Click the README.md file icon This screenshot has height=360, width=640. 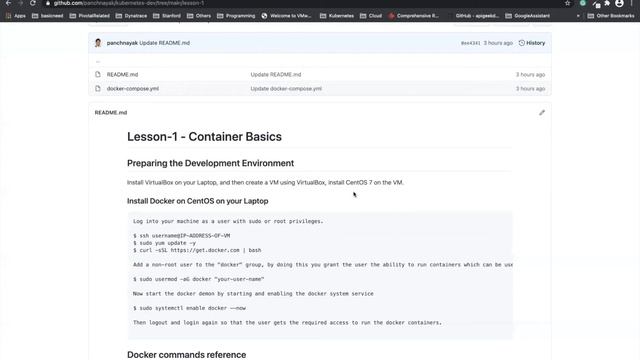click(x=98, y=74)
